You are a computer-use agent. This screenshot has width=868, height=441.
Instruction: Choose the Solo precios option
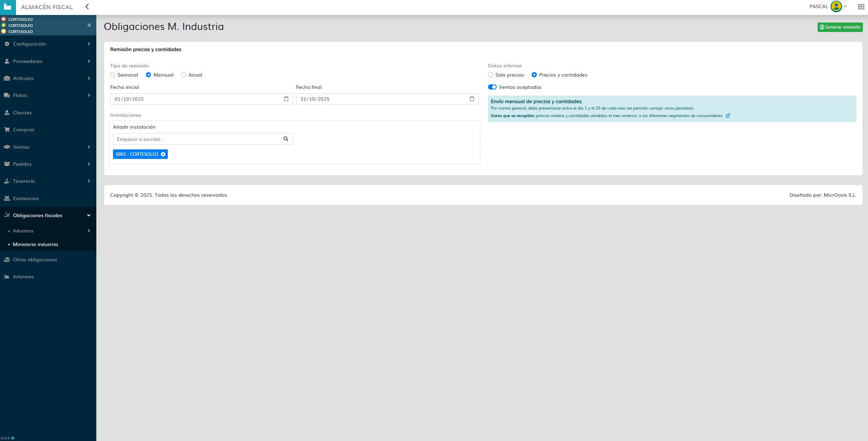pos(491,75)
